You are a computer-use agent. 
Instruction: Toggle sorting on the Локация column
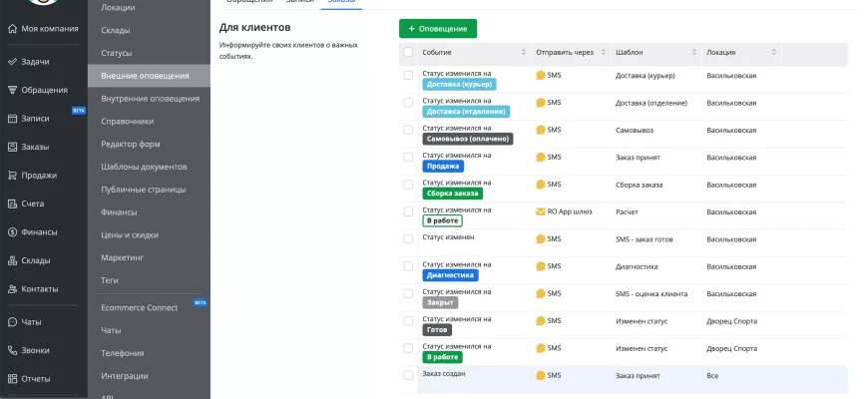tap(773, 52)
